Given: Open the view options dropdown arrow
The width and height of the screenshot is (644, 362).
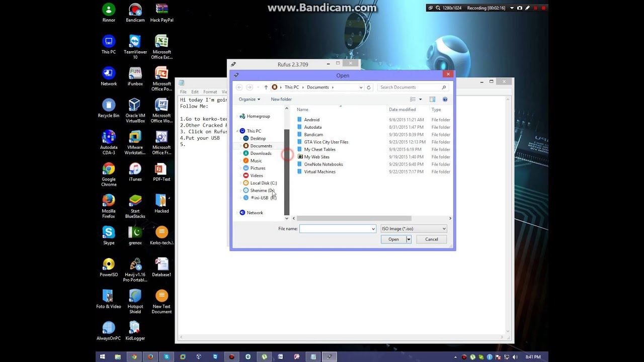Looking at the screenshot, I should [x=421, y=100].
